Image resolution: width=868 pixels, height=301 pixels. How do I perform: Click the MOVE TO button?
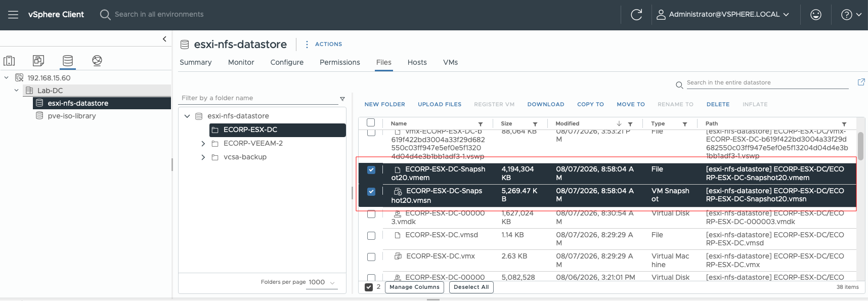point(631,105)
